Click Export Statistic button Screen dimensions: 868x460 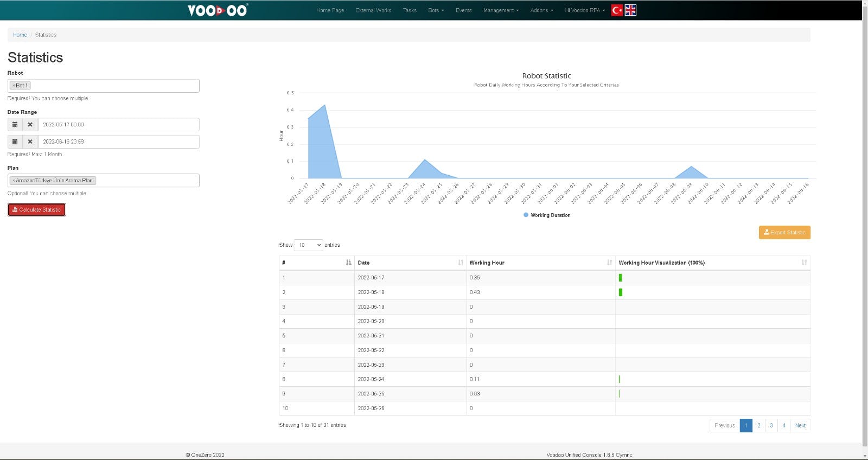tap(784, 232)
